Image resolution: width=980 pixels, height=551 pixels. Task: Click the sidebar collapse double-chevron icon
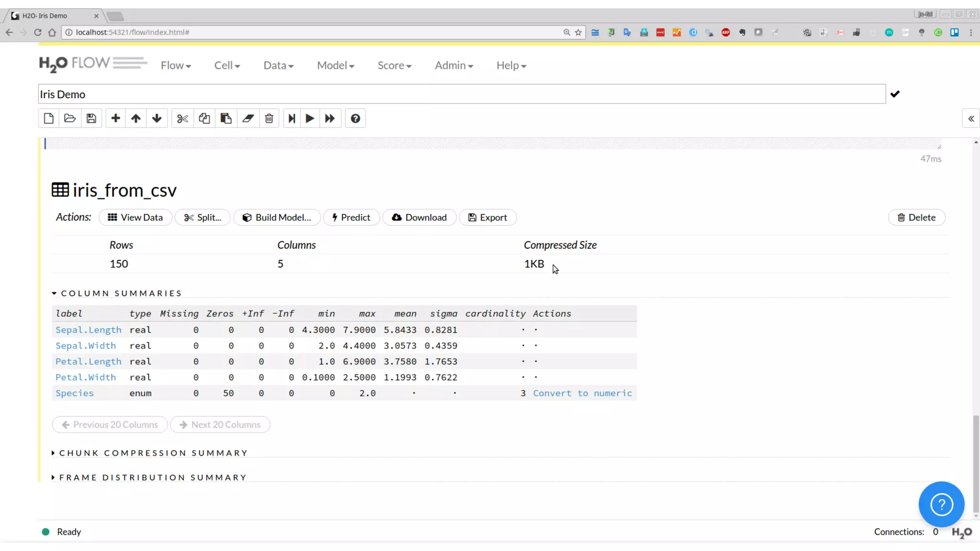[971, 119]
